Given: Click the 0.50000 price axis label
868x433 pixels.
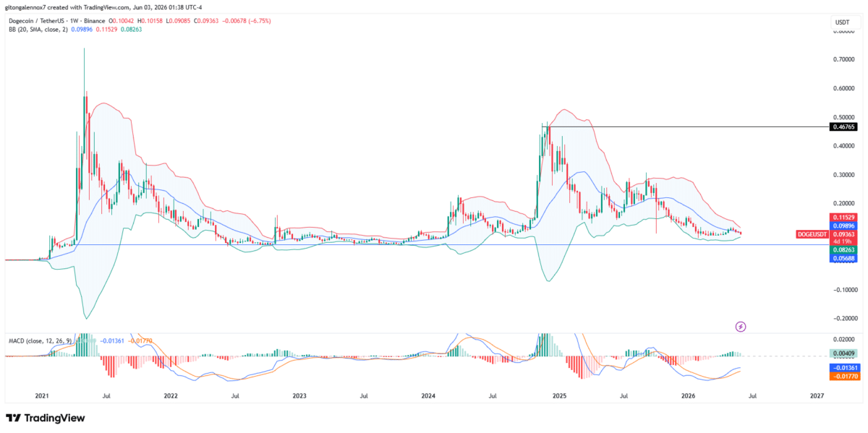Looking at the screenshot, I should point(843,117).
